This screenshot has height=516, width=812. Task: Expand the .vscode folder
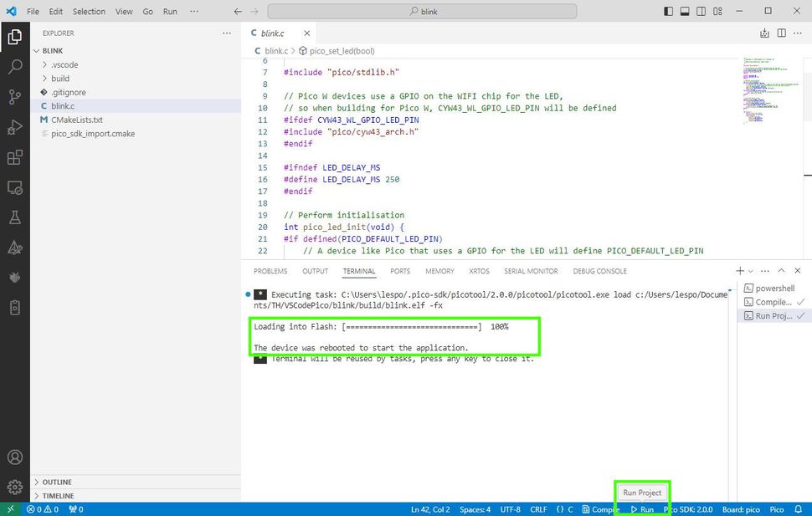click(x=64, y=64)
